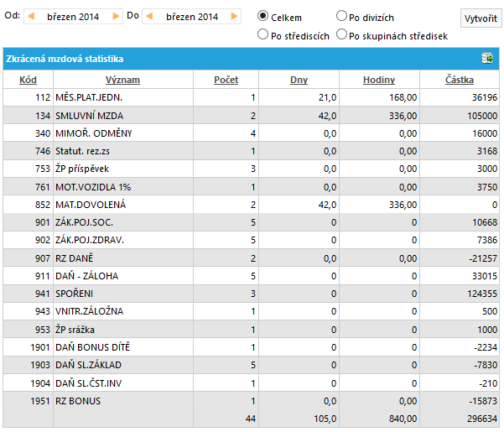Screen dimensions: 504x432
Task: Click amount 33015 in DAŇ - ZÁLOHA row
Action: point(485,276)
